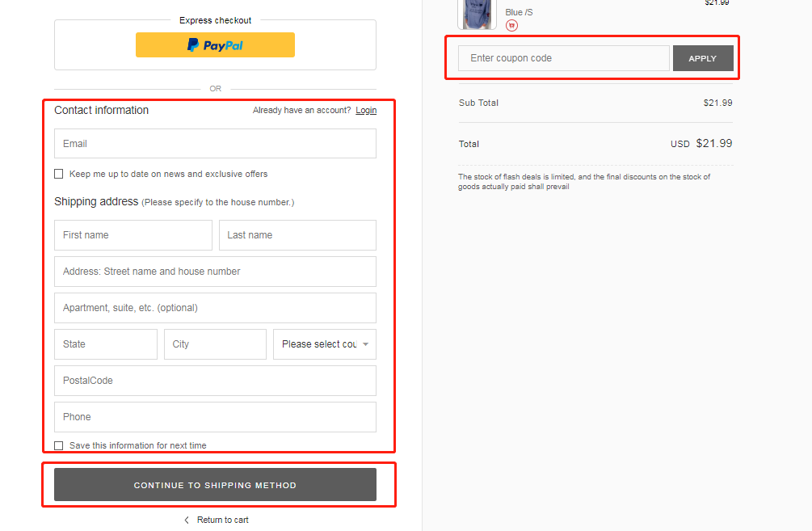Open the product thumbnail image
Screen dimensions: 812x531
477,14
